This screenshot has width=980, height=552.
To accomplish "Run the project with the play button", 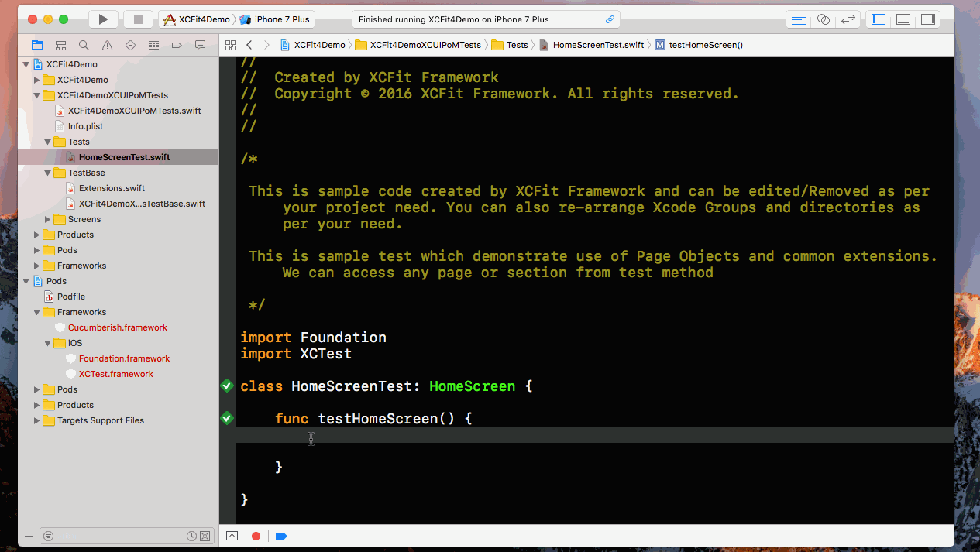I will coord(102,19).
